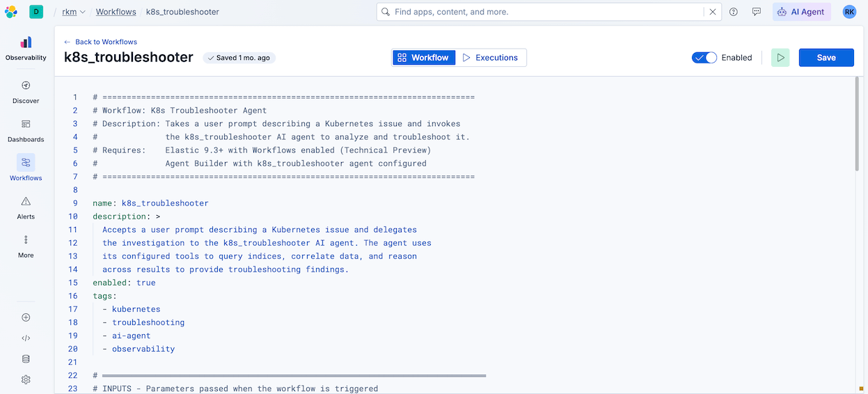Run the workflow with play button
This screenshot has width=868, height=394.
coord(780,58)
